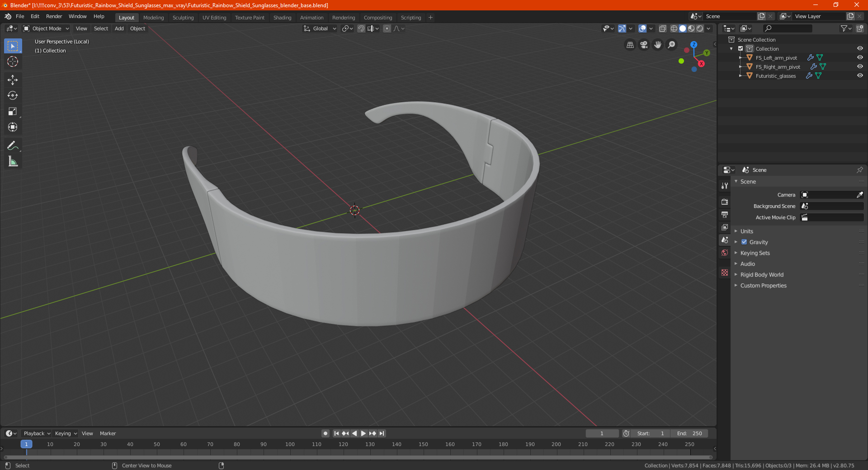Viewport: 868px width, 470px height.
Task: Expand the Keying Sets panel
Action: [755, 253]
